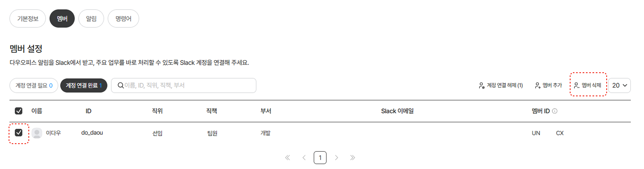Click the 멤버 추가 person-plus icon
Screen dimensions: 644x169
(538, 85)
